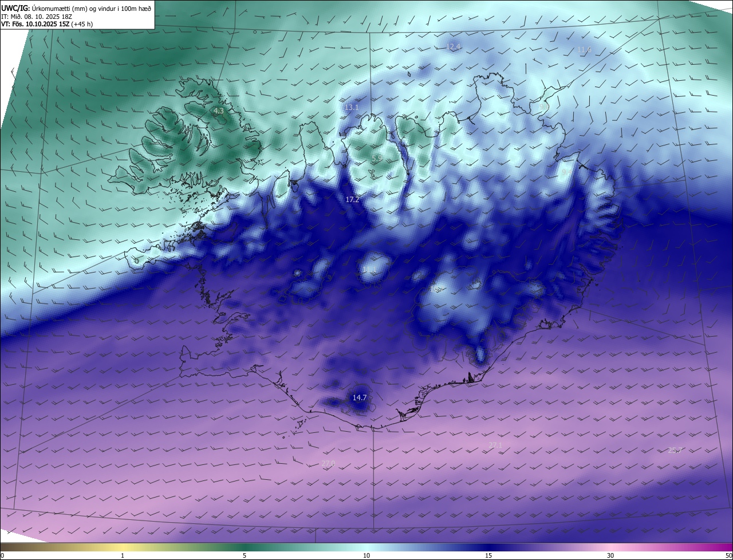
Task: Click the '14.7' value label
Action: point(360,397)
